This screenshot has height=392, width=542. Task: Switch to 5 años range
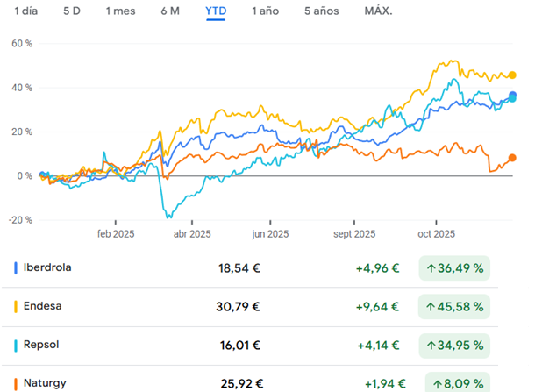click(321, 11)
